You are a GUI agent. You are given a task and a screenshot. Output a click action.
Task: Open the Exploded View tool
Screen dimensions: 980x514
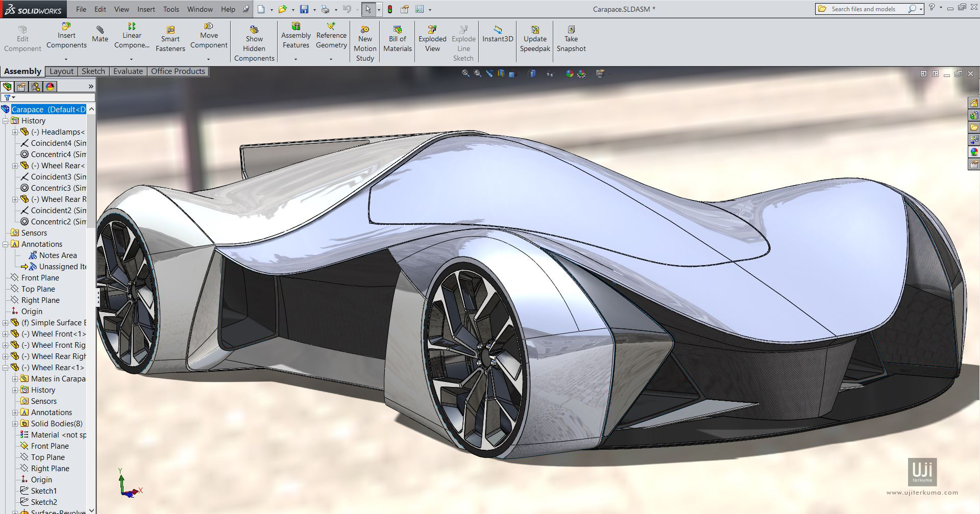tap(432, 38)
